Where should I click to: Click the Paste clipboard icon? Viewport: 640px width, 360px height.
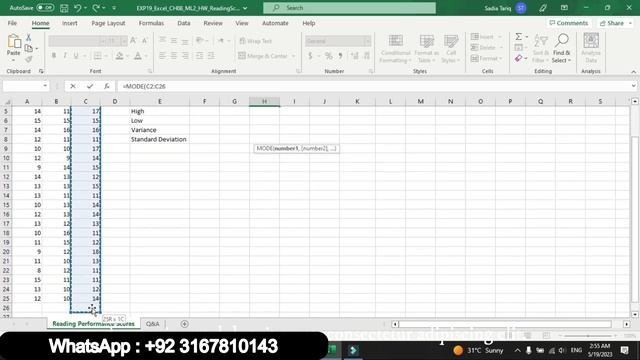[x=13, y=41]
